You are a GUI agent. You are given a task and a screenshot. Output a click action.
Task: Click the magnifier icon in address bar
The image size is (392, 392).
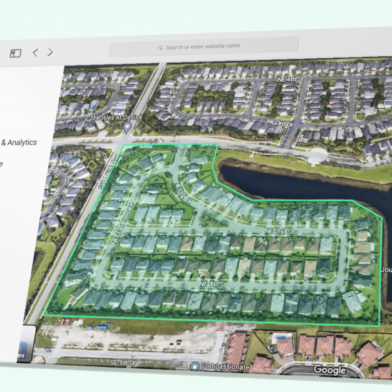click(x=160, y=48)
